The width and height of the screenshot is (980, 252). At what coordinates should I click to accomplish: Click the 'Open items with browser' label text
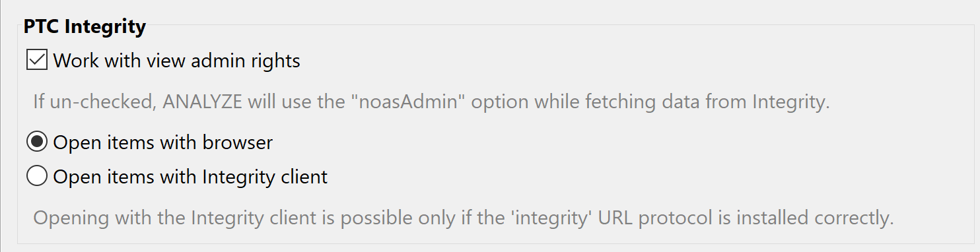163,142
